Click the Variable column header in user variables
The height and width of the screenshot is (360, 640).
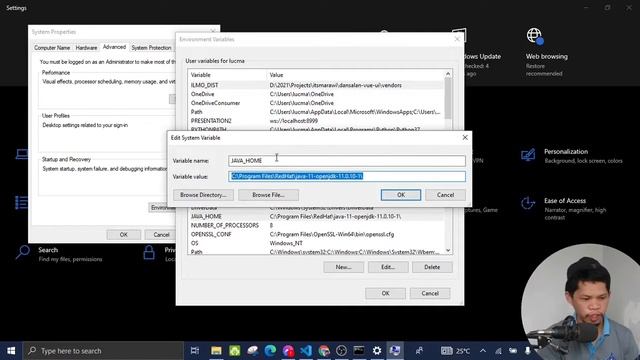tap(227, 75)
